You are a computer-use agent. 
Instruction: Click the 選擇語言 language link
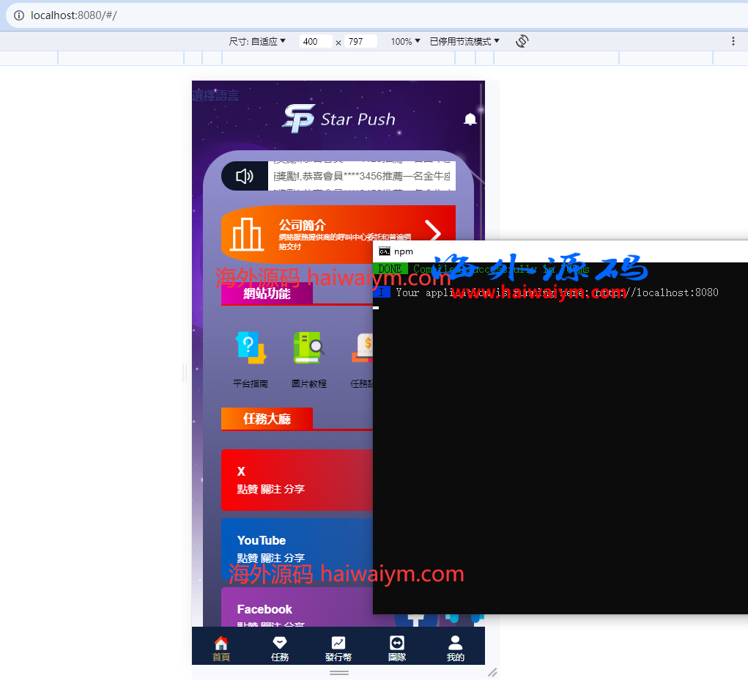[x=215, y=95]
